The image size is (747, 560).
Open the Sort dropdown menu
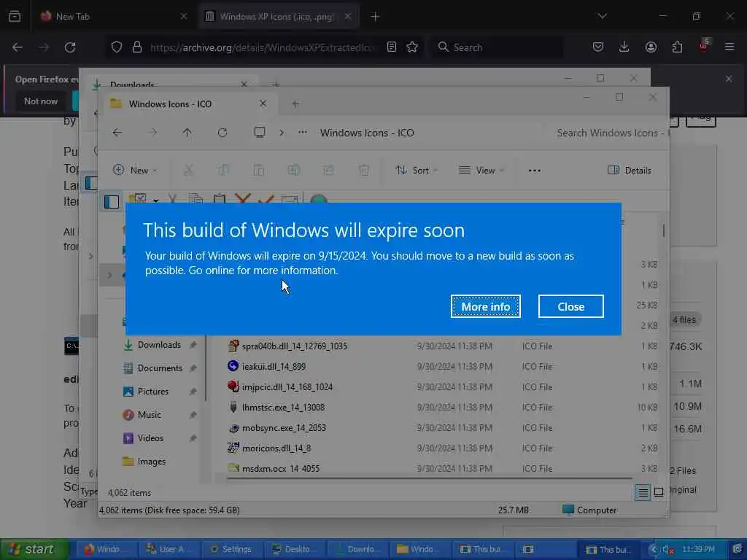(417, 170)
